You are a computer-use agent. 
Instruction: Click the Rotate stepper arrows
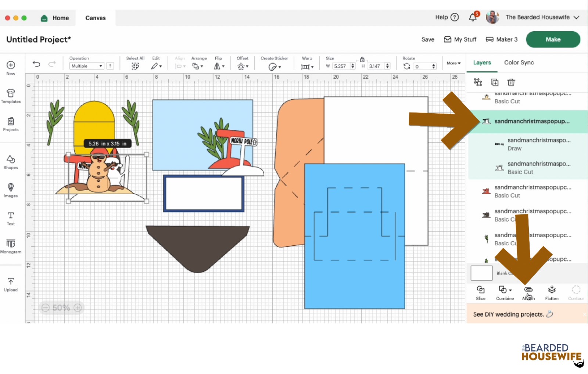[434, 67]
